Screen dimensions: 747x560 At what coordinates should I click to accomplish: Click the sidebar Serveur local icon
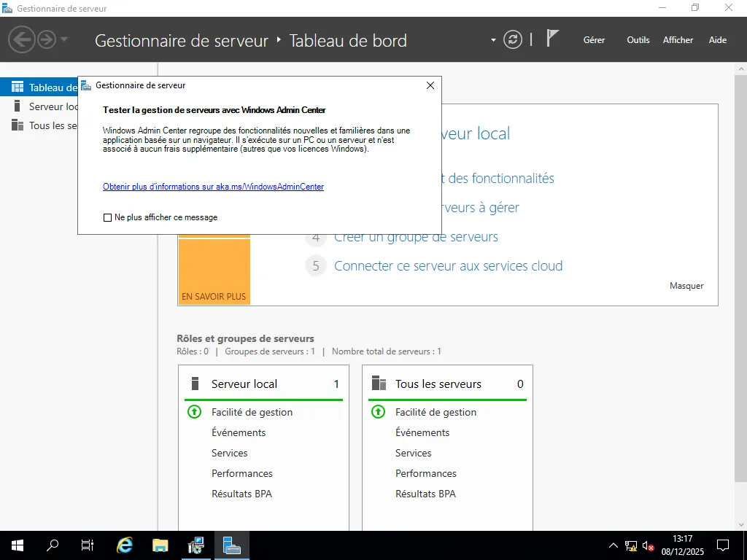tap(18, 106)
